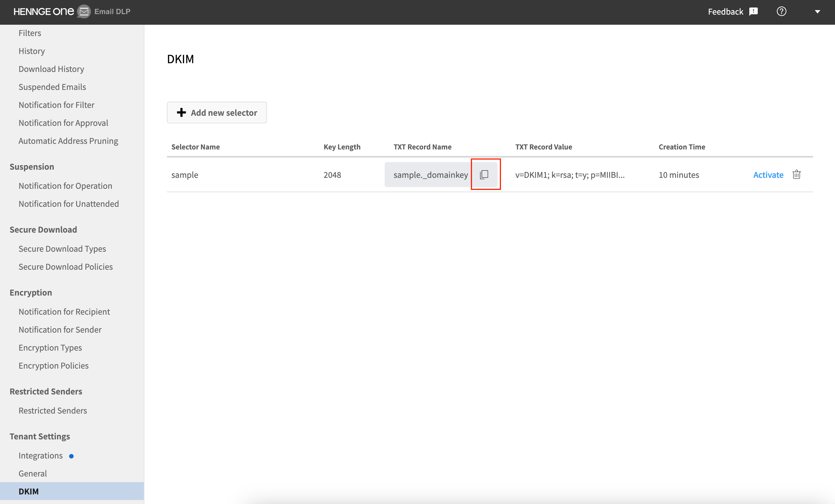Open Filters in the sidebar
Image resolution: width=835 pixels, height=504 pixels.
point(30,33)
